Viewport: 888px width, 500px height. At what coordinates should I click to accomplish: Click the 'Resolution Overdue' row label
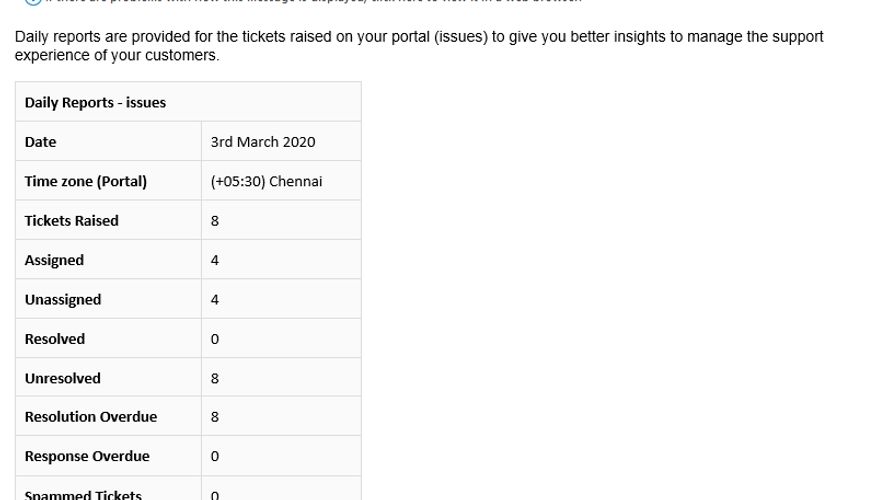point(91,416)
